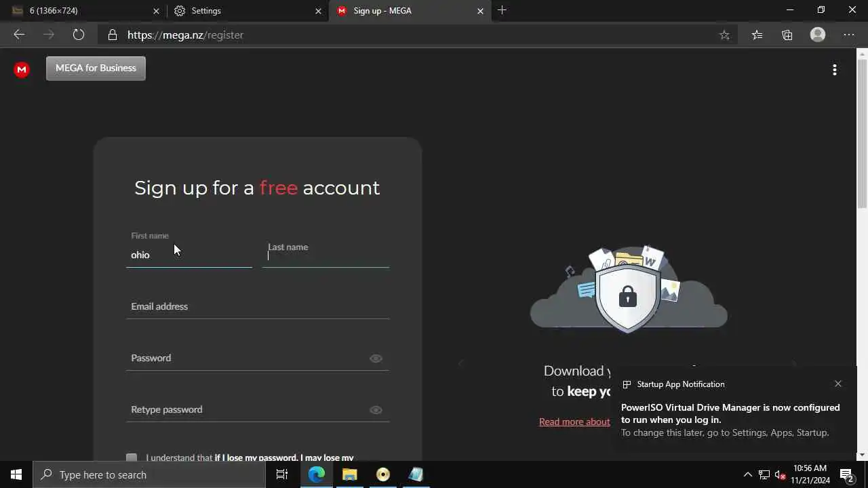Open the clock showing 10:56 AM
Image resolution: width=868 pixels, height=488 pixels.
[810, 474]
